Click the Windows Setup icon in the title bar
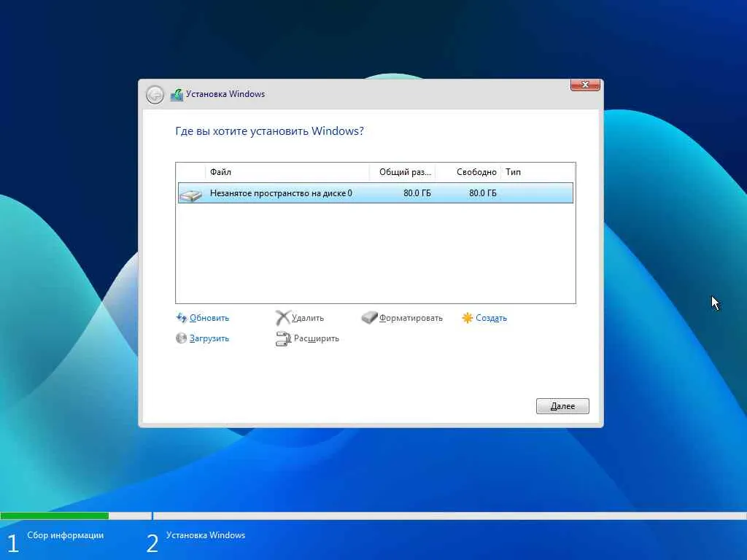Image resolution: width=747 pixels, height=560 pixels. (x=177, y=94)
